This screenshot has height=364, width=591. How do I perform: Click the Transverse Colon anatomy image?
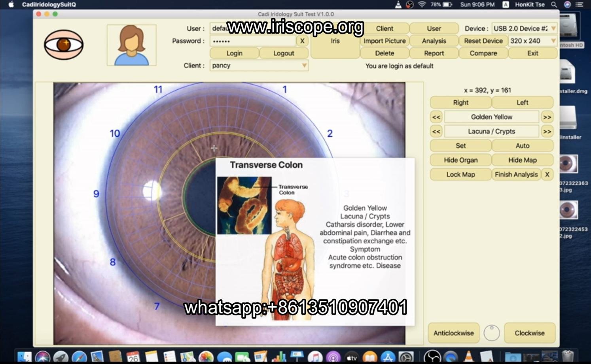point(244,206)
